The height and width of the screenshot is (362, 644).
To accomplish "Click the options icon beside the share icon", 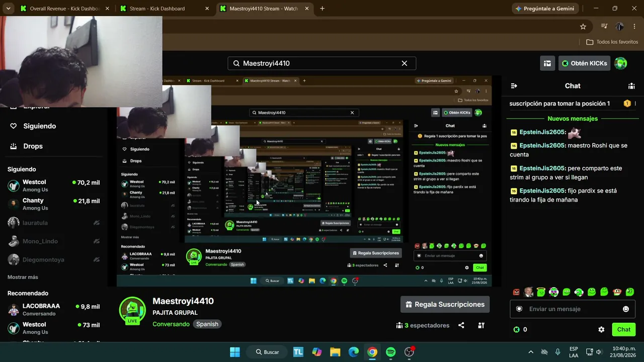I will (x=481, y=325).
